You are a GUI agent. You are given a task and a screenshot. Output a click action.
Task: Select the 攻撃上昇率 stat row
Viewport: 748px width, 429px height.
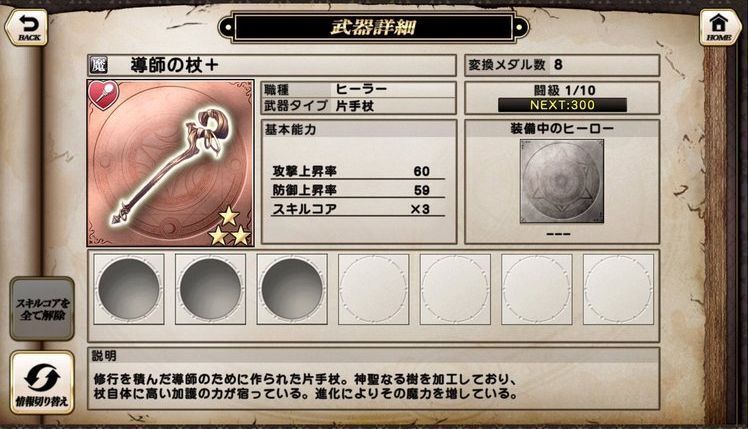pyautogui.click(x=358, y=171)
